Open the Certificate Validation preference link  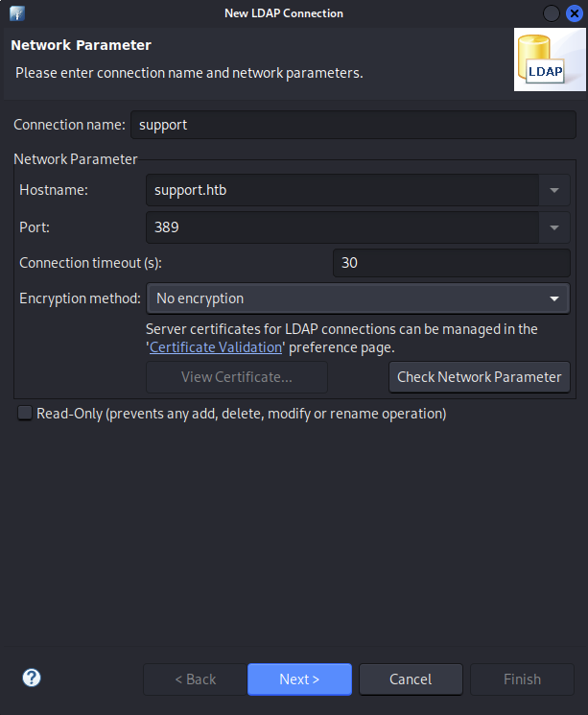(216, 347)
